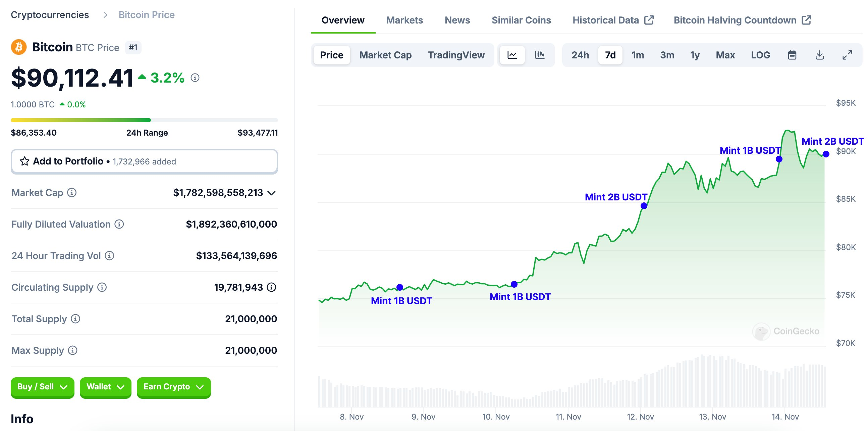This screenshot has height=431, width=868.
Task: Toggle the LOG scale view
Action: point(760,54)
